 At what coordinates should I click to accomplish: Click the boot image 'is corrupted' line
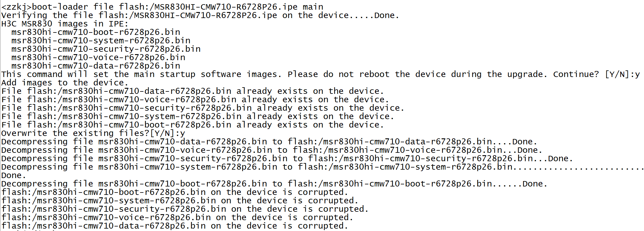[174, 192]
